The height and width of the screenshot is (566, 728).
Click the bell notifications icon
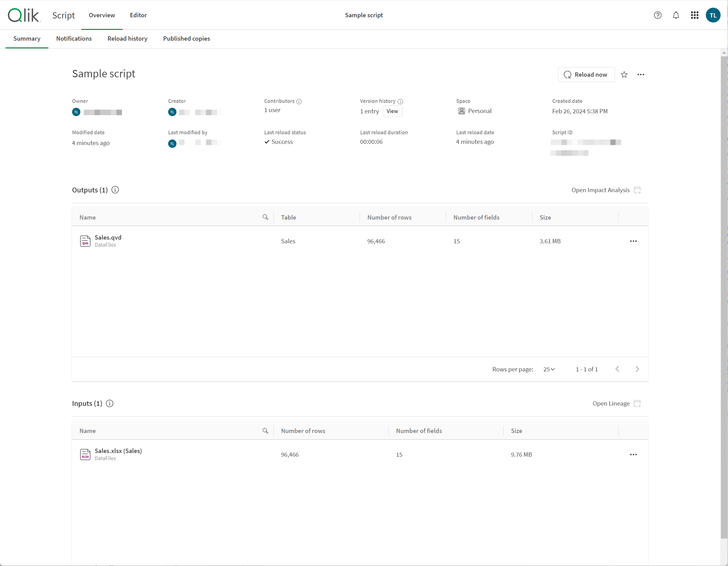click(677, 15)
